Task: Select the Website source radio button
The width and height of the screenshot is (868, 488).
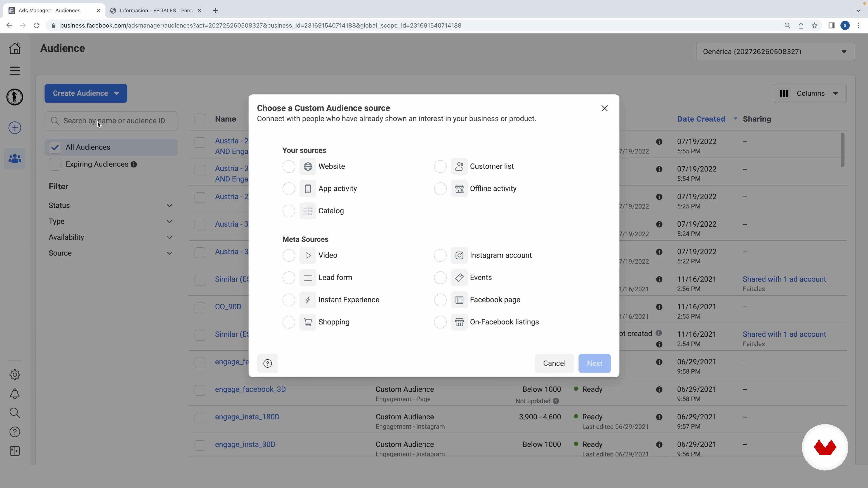Action: point(289,166)
